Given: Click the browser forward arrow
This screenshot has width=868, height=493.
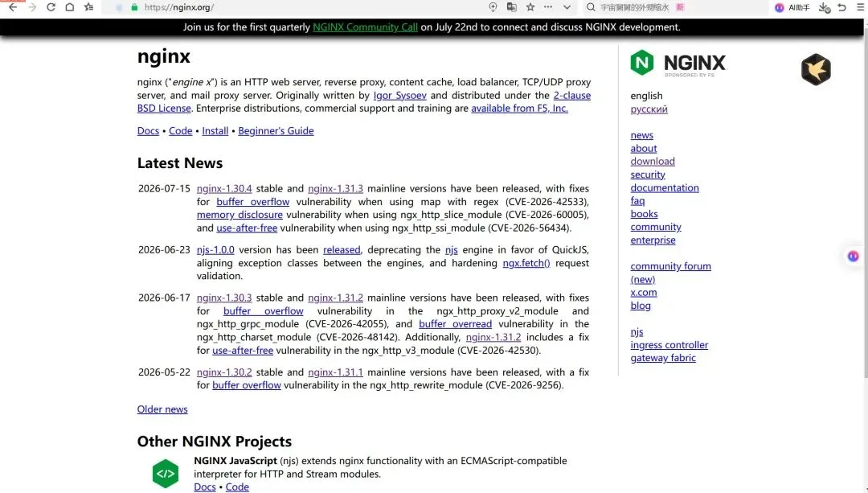Looking at the screenshot, I should click(32, 7).
